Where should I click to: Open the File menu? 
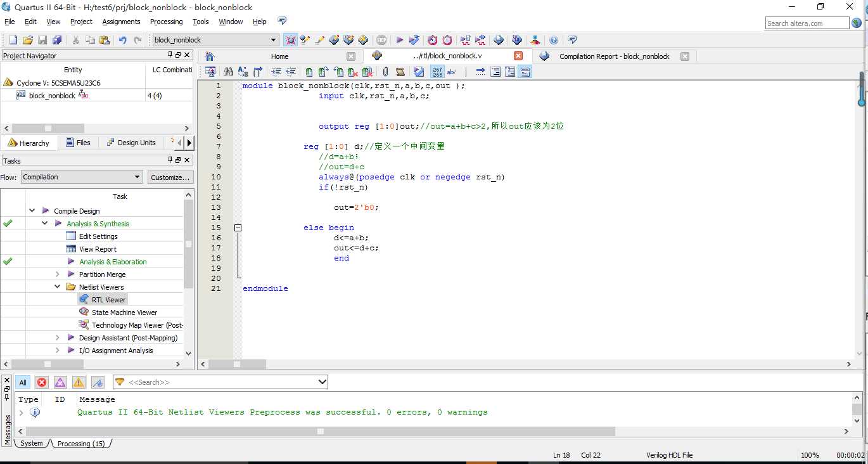pyautogui.click(x=10, y=22)
